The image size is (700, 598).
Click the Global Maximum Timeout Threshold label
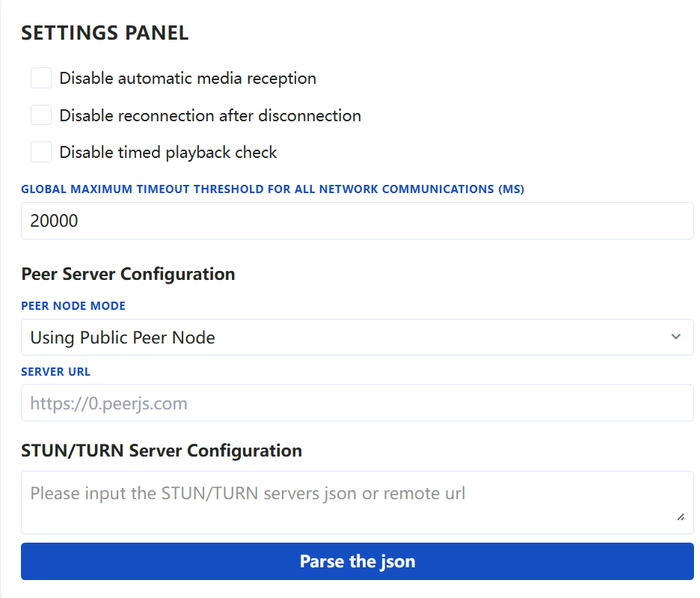[272, 189]
